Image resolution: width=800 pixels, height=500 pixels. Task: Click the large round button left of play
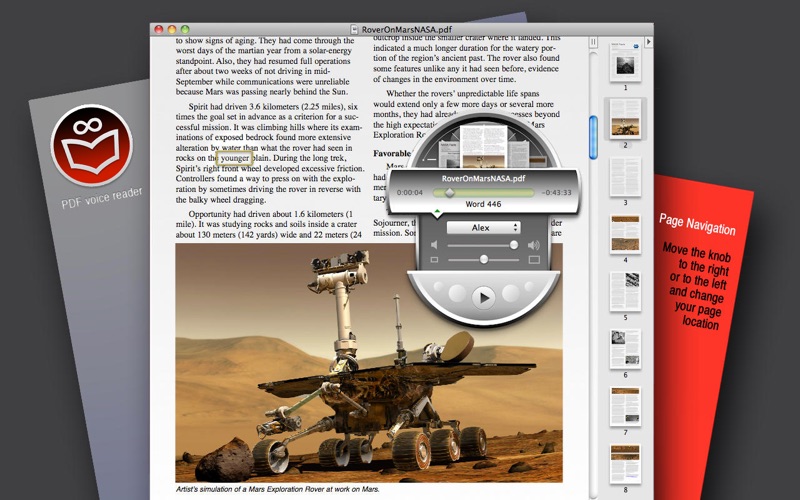click(457, 293)
